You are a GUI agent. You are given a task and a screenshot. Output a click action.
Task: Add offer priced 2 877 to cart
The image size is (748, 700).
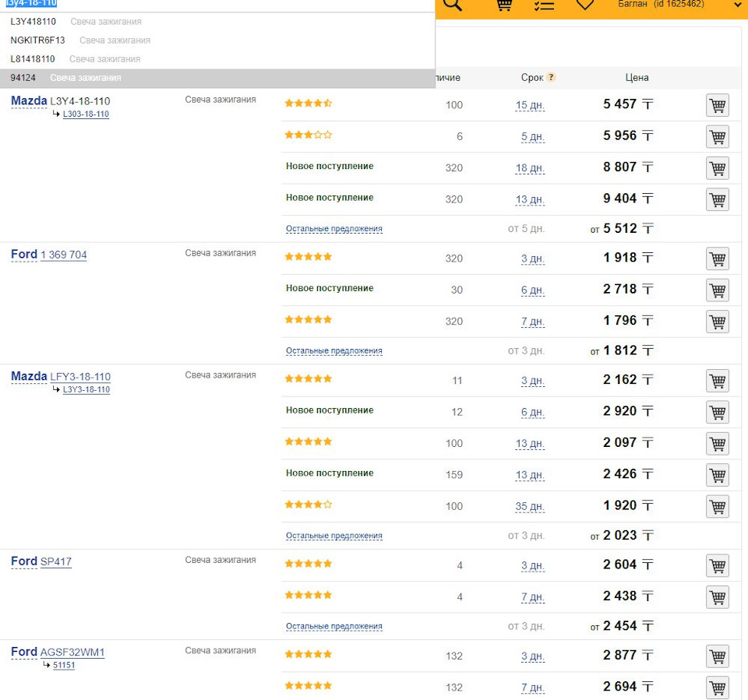(718, 656)
